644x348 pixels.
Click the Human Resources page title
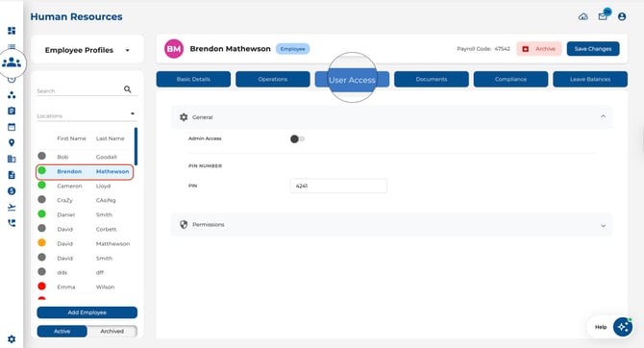(x=76, y=17)
